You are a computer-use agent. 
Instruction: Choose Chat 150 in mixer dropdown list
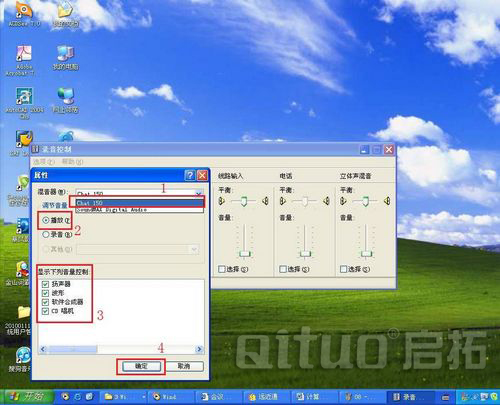[140, 203]
